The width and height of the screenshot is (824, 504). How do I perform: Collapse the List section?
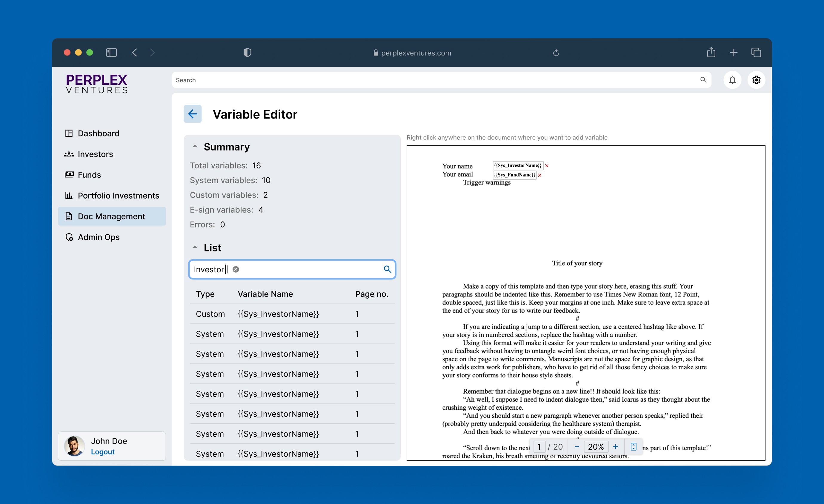point(195,248)
